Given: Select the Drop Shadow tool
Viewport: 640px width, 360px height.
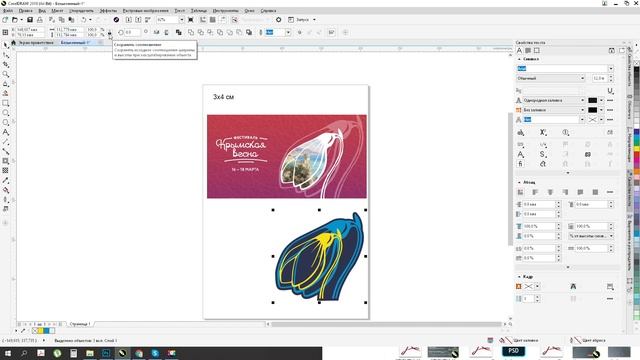Looking at the screenshot, I should pos(5,161).
